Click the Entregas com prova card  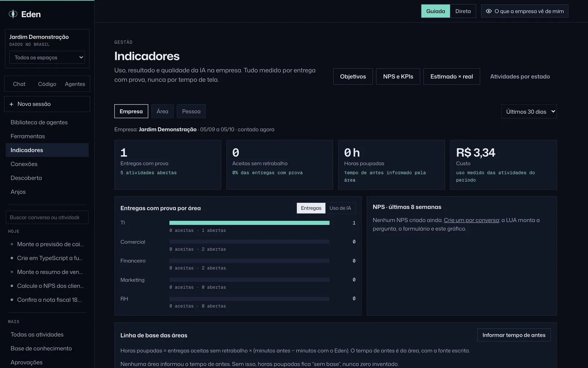coord(168,165)
